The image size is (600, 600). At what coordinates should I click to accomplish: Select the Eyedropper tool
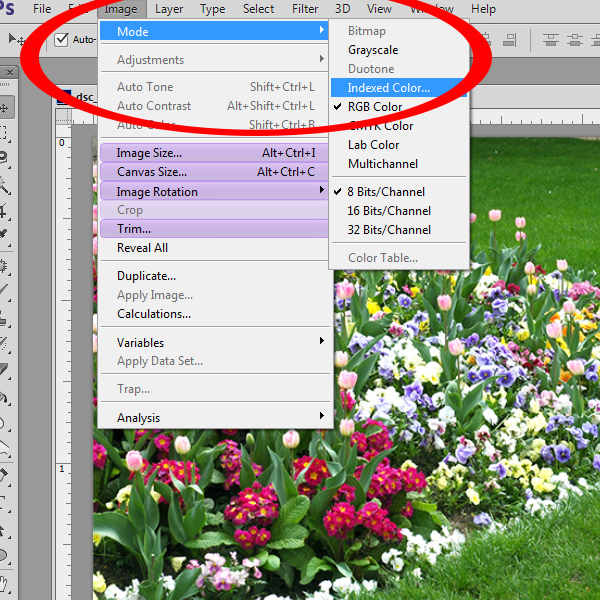[4, 235]
